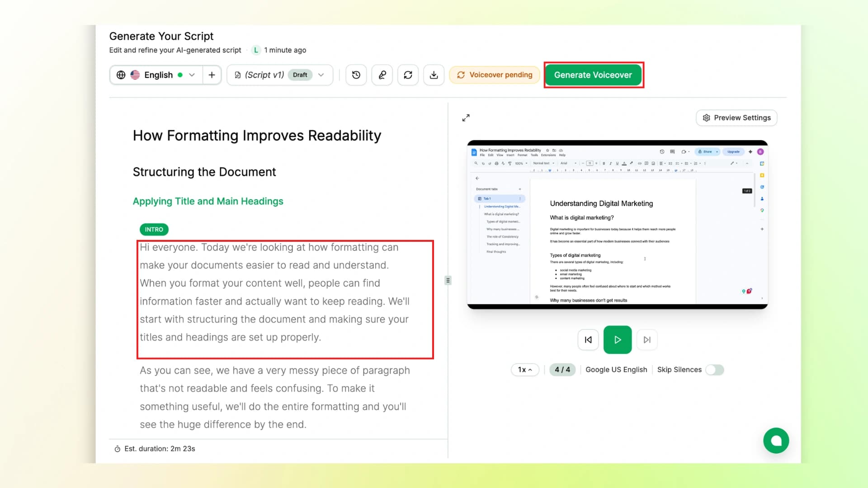Skip to the next clip

coord(647,340)
